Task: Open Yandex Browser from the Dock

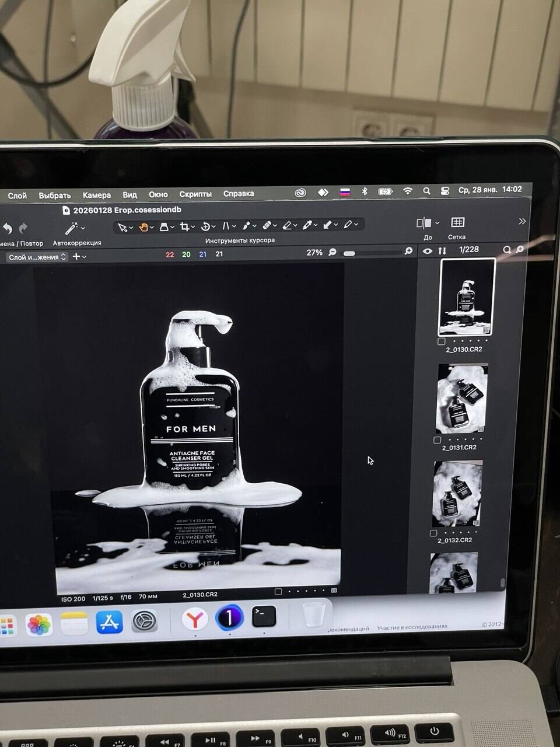Action: click(x=194, y=619)
